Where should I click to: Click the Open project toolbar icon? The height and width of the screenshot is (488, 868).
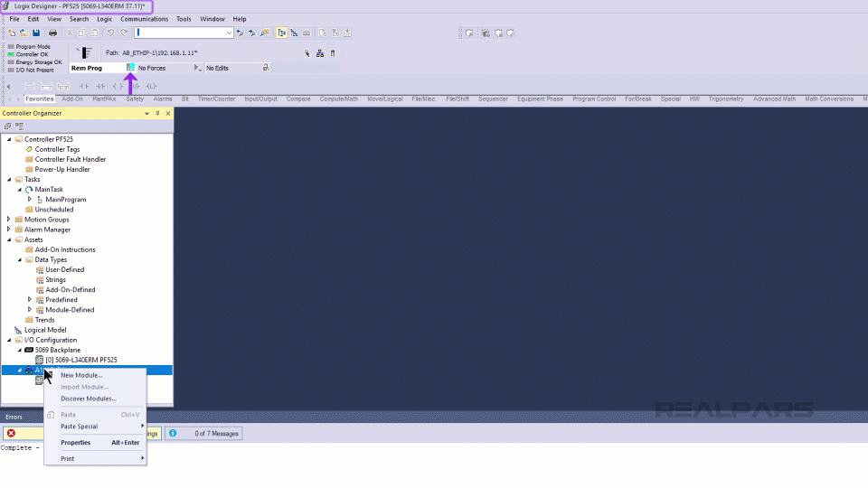coord(24,33)
